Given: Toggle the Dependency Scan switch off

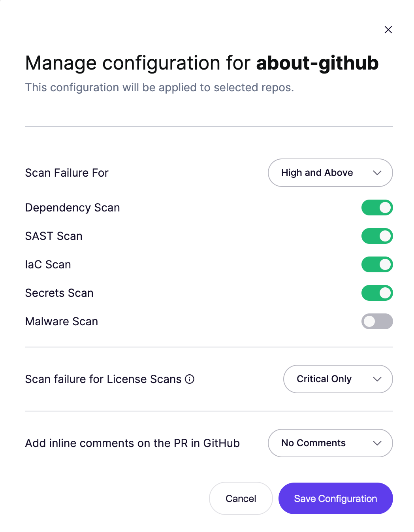Looking at the screenshot, I should coord(377,208).
